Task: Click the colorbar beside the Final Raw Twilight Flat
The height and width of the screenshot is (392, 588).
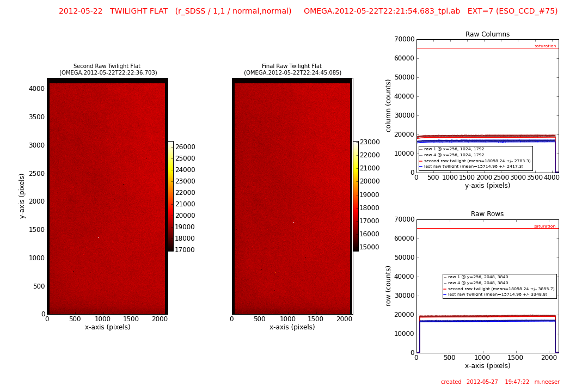Action: tap(356, 196)
